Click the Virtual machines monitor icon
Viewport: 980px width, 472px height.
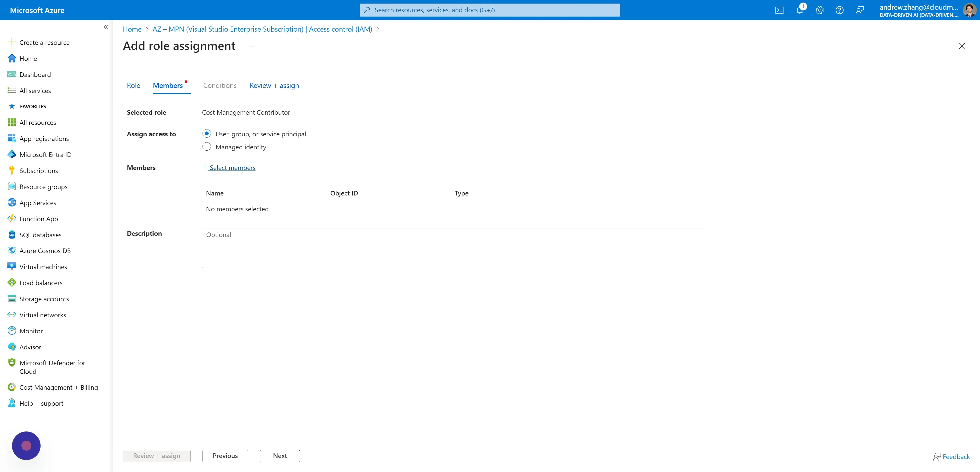click(x=12, y=266)
